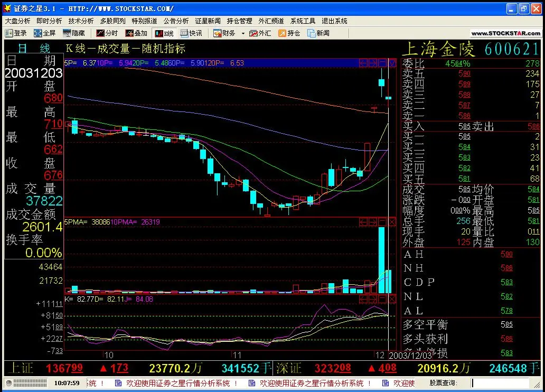Viewport: 545px width, 392px height.
Task: Click right arrow in KDJ panel header
Action: tap(373, 299)
